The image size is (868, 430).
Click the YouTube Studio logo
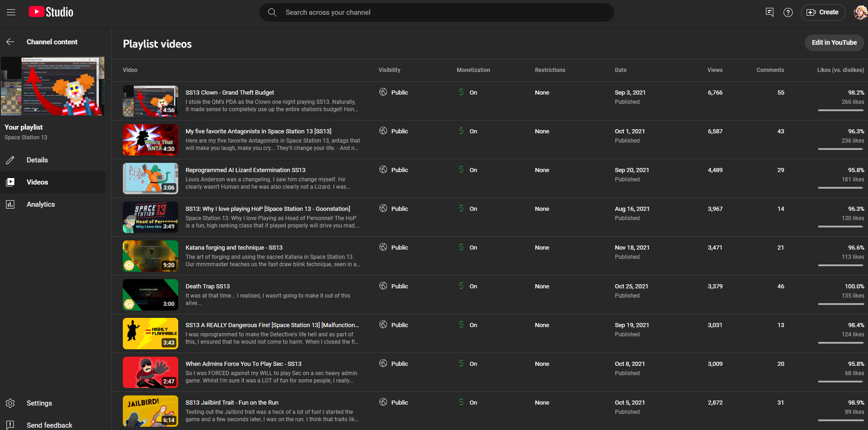[x=51, y=12]
